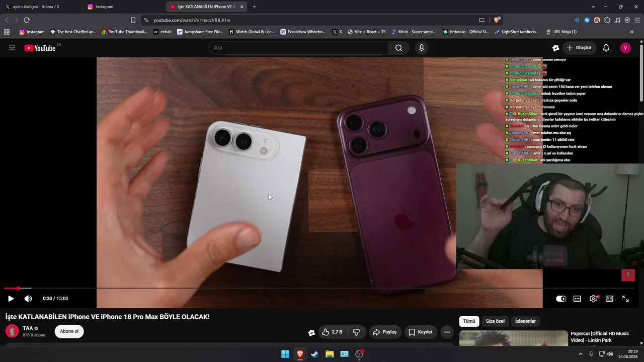The width and height of the screenshot is (644, 362).
Task: Open the YouTube guide hamburger menu
Action: [x=12, y=48]
